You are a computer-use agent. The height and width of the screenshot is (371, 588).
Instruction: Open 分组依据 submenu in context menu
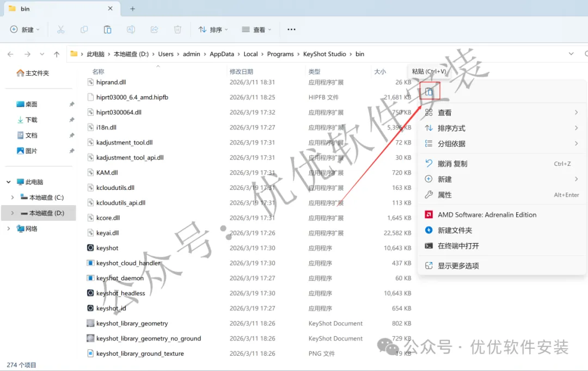[502, 144]
